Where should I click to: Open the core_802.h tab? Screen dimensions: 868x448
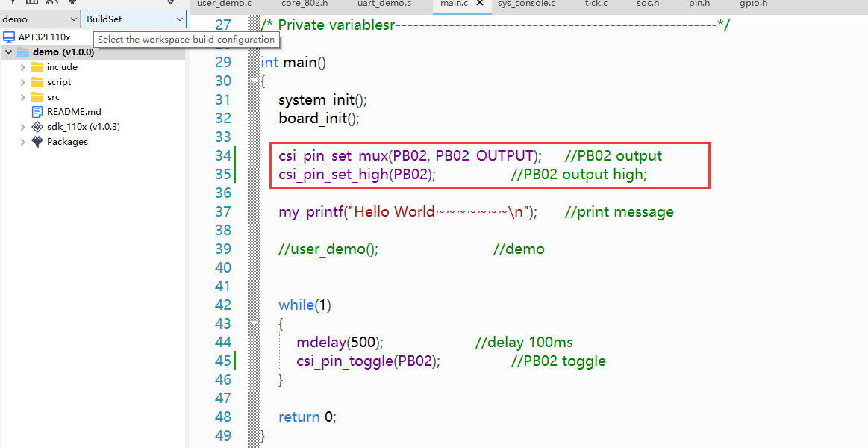304,4
